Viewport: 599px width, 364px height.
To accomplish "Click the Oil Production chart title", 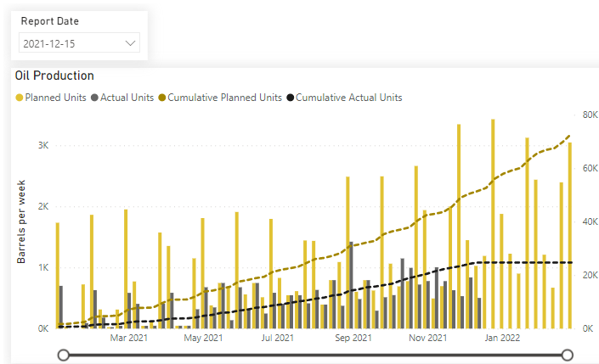I will coord(54,76).
